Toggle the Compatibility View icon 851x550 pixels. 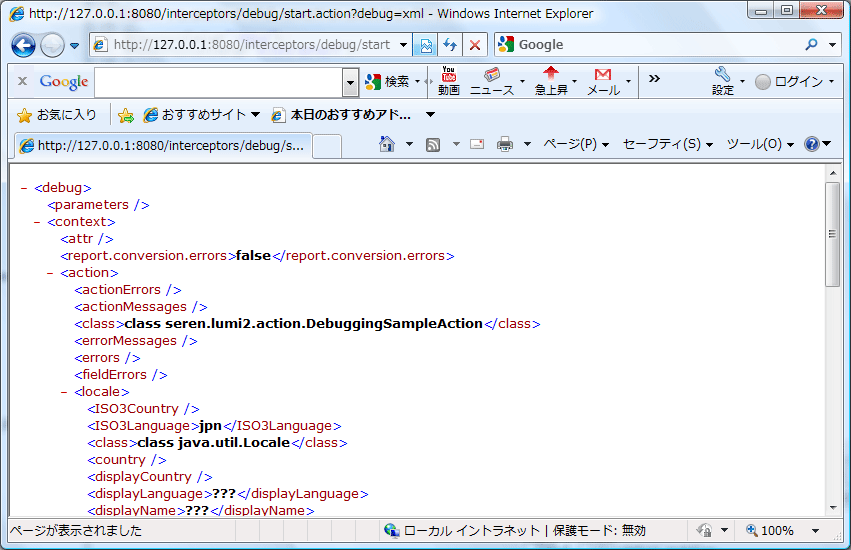click(x=426, y=45)
